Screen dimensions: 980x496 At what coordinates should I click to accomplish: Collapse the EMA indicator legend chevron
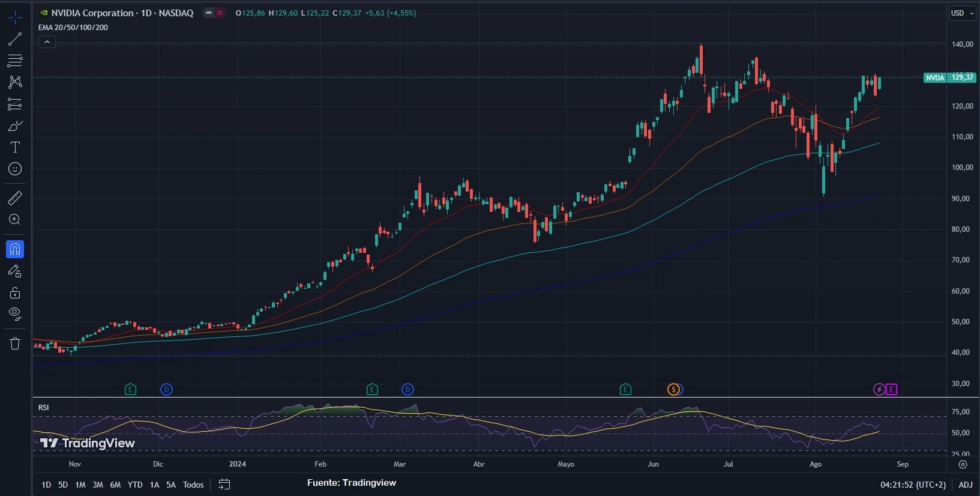tap(47, 41)
